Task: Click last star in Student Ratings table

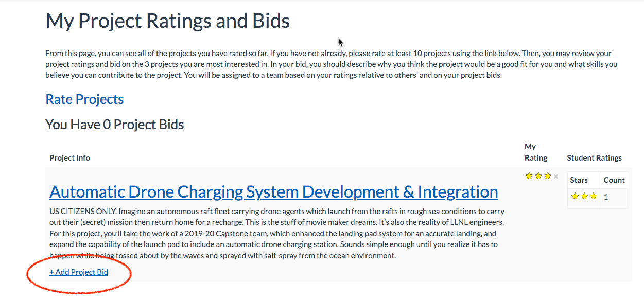Action: pos(593,196)
